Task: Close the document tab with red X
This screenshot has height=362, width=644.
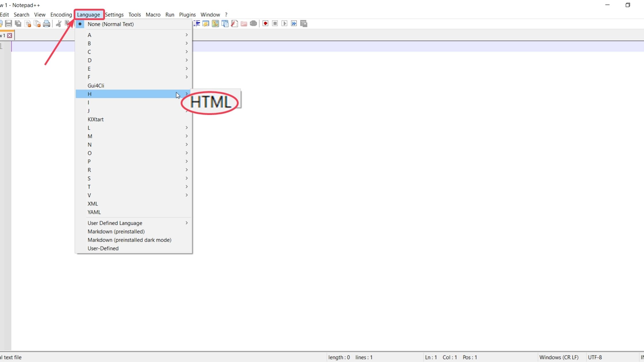Action: [x=10, y=35]
